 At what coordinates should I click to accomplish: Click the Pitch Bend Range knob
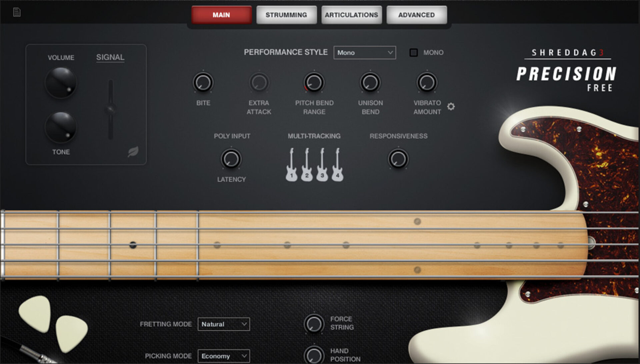(313, 82)
